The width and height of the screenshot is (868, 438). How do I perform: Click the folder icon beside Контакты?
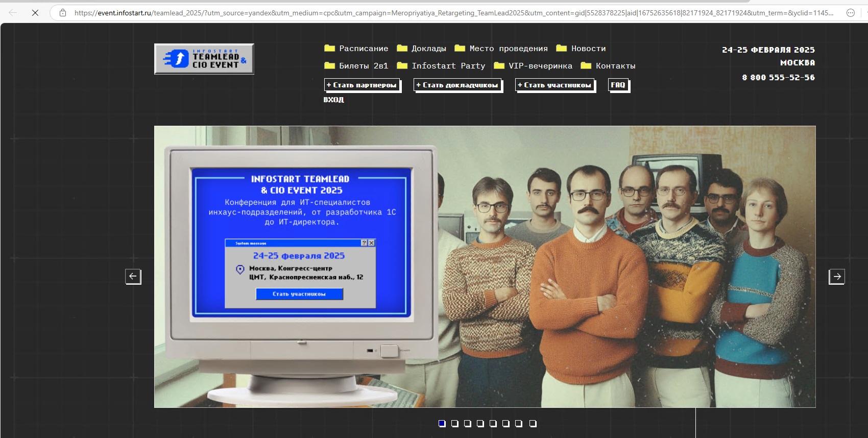coord(586,65)
